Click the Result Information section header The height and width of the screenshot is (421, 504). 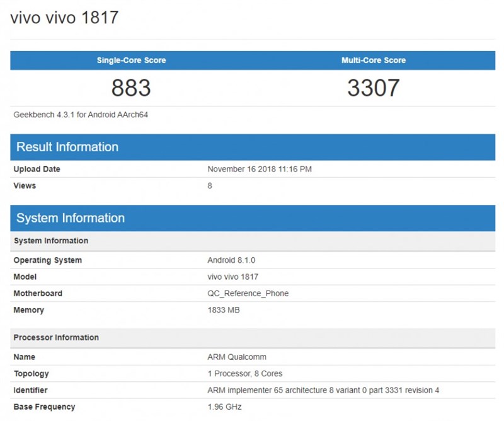pos(66,147)
